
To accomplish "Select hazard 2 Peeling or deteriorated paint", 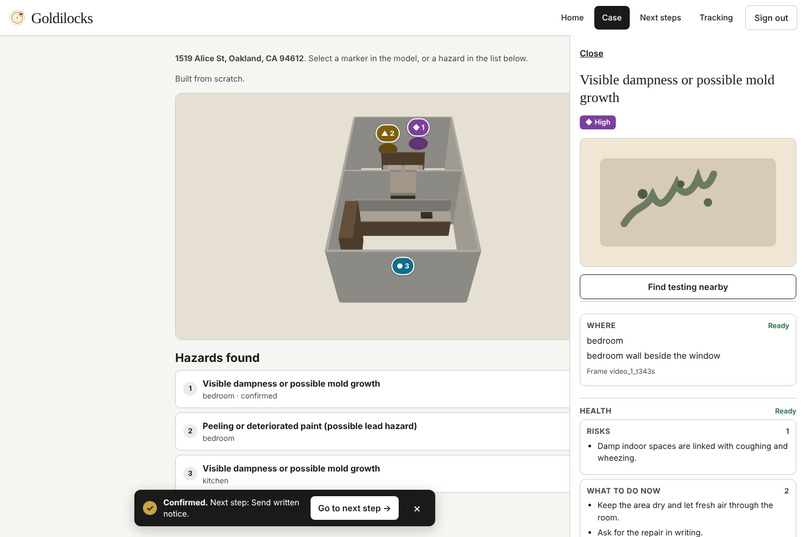I will pos(372,432).
